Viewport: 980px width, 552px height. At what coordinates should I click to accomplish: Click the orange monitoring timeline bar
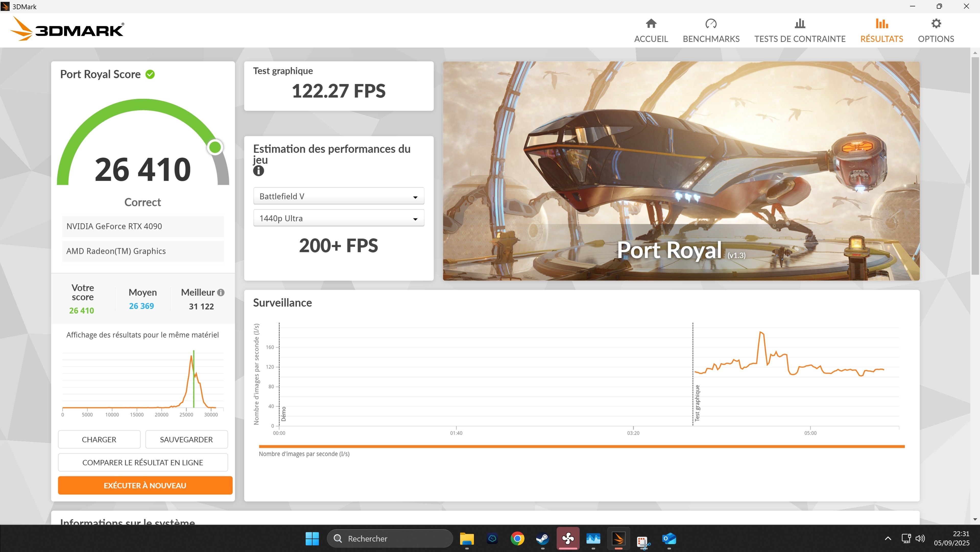pyautogui.click(x=582, y=446)
